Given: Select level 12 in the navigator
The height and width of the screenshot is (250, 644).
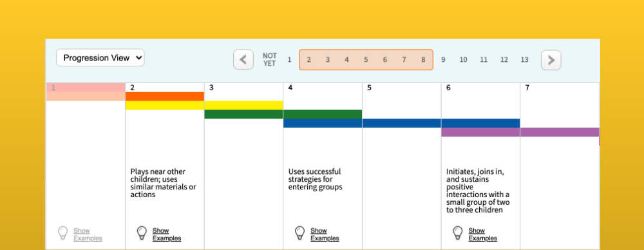Looking at the screenshot, I should click(x=504, y=60).
